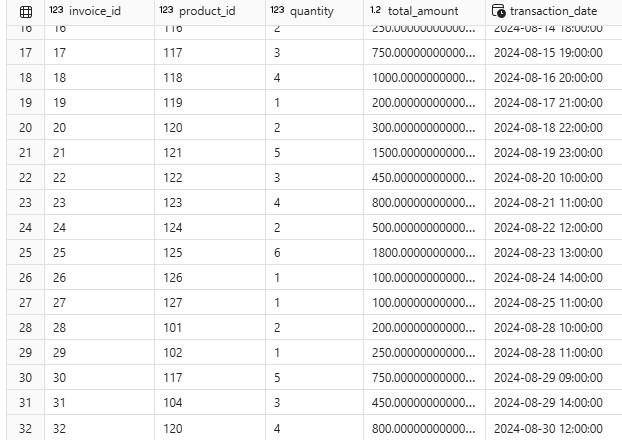622x440 pixels.
Task: Click date cell 2024-08-29 09:00:00
Action: 554,377
